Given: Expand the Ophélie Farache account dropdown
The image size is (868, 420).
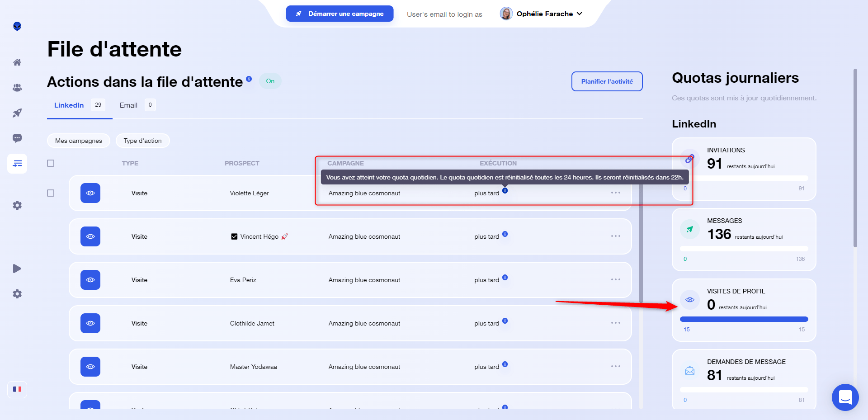Looking at the screenshot, I should tap(541, 14).
